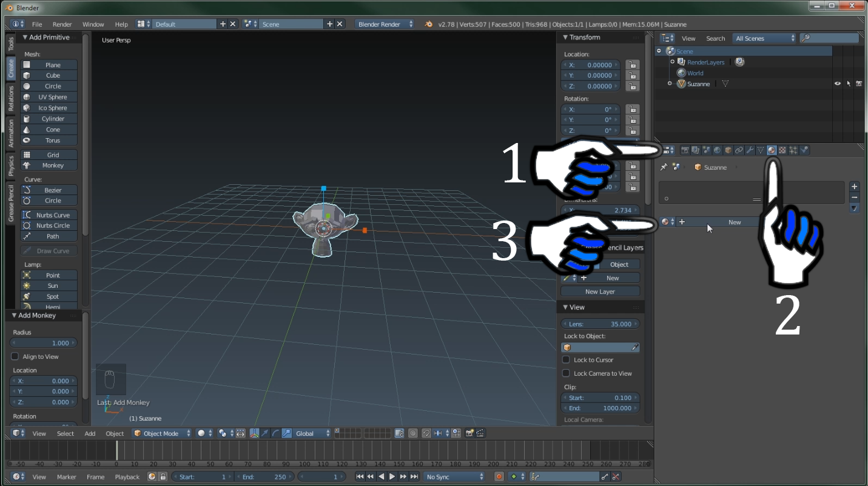Click the insert keyframes key icon

(605, 477)
